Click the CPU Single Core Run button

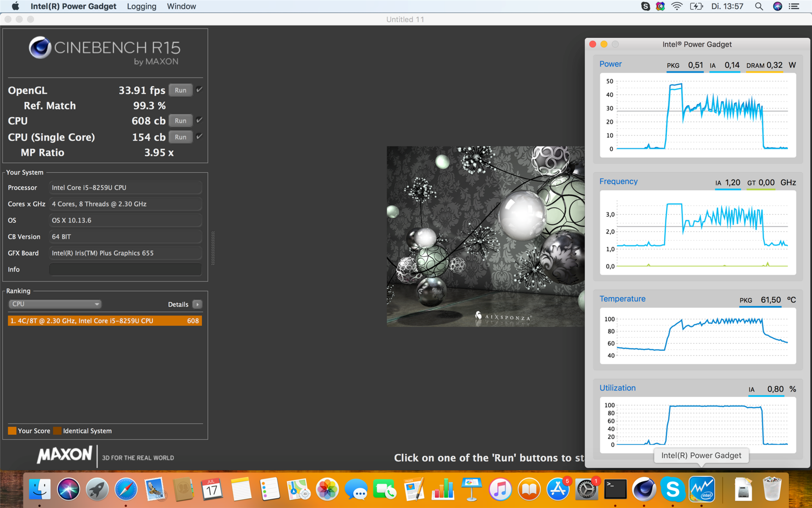[x=179, y=136]
